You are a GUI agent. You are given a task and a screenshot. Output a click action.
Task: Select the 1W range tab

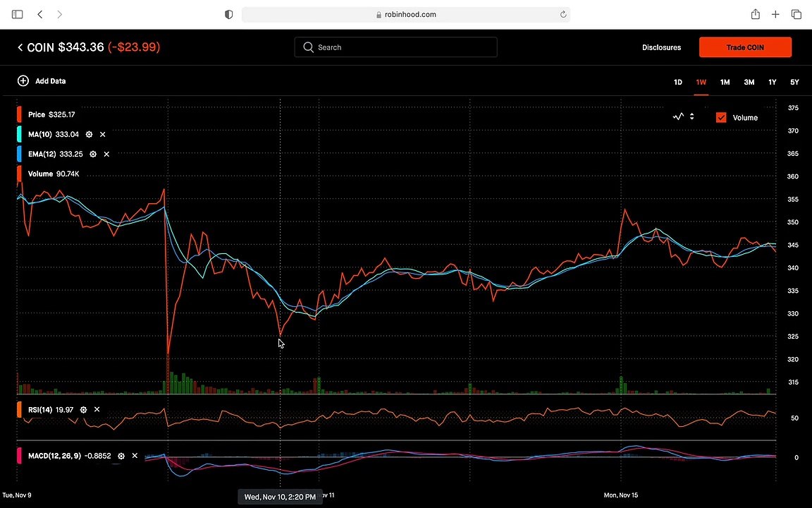point(701,82)
